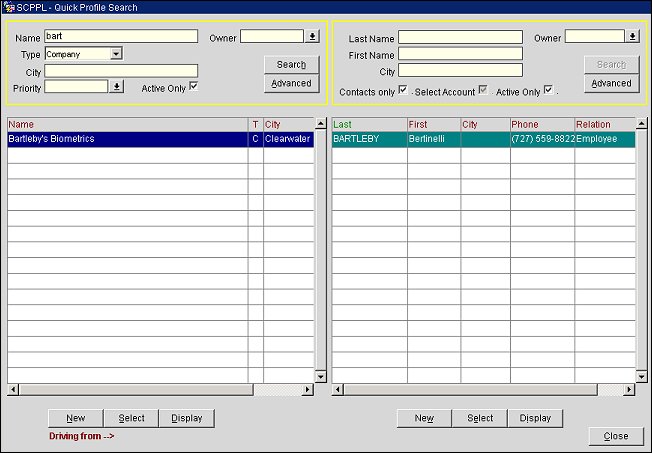Image resolution: width=652 pixels, height=453 pixels.
Task: Click the SCPPL application icon in title bar
Action: (9, 7)
